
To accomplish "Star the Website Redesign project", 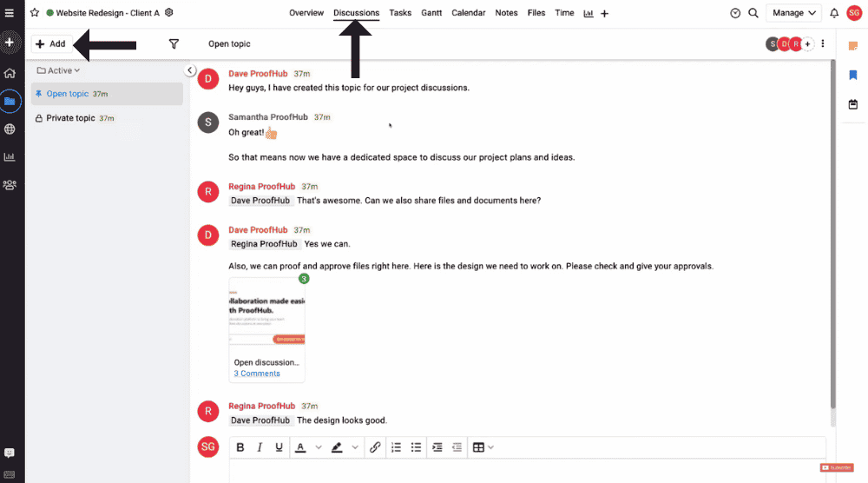I will pyautogui.click(x=35, y=12).
